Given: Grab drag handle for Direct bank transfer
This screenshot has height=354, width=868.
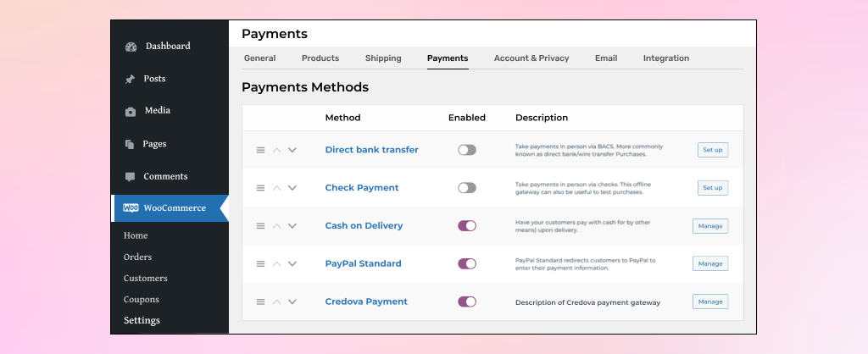Looking at the screenshot, I should [261, 150].
